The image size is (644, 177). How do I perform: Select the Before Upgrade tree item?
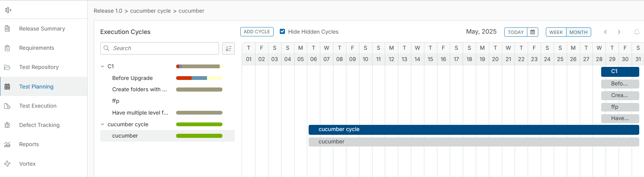click(132, 78)
